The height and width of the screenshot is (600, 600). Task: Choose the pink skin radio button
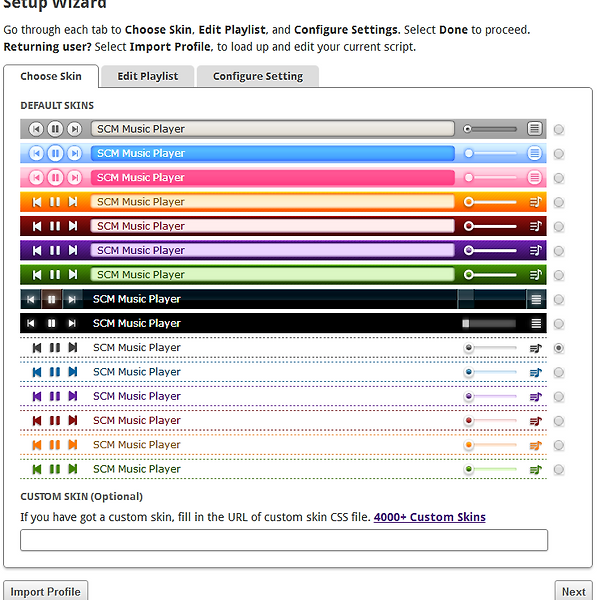(x=558, y=178)
